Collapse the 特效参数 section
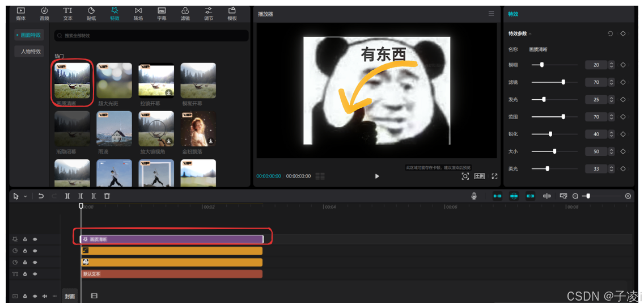Image resolution: width=644 pixels, height=308 pixels. (x=530, y=33)
